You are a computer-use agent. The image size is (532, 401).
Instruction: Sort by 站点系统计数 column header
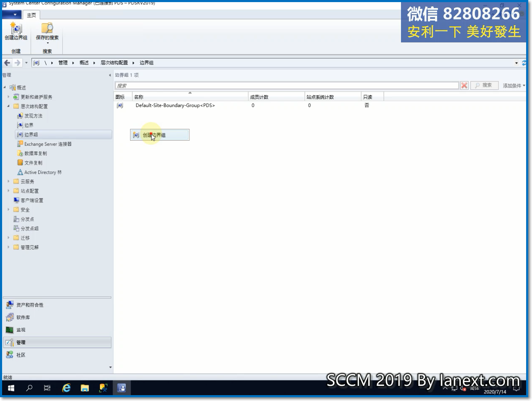[333, 97]
